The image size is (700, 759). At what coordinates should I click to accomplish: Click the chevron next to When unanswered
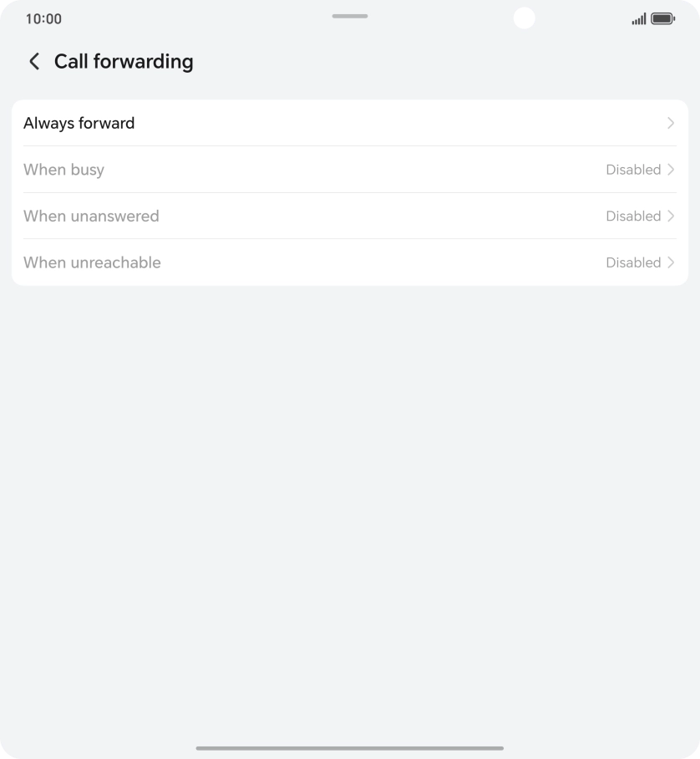[672, 216]
